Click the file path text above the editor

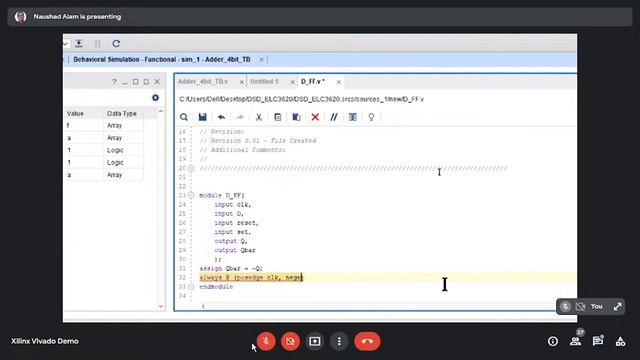pos(302,99)
